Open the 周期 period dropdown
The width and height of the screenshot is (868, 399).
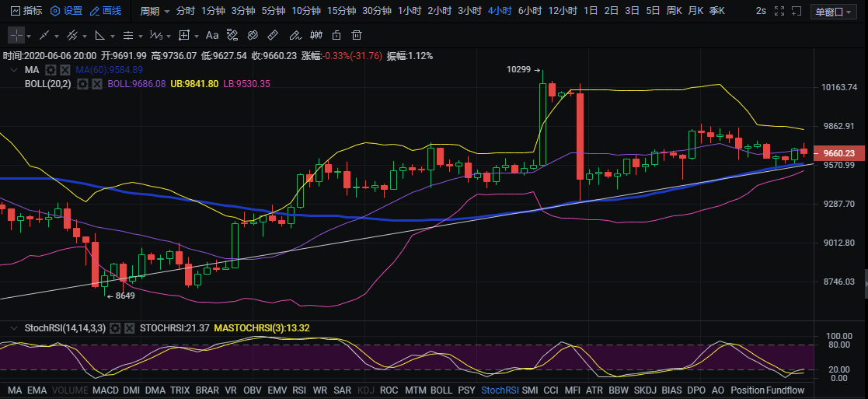[x=155, y=11]
